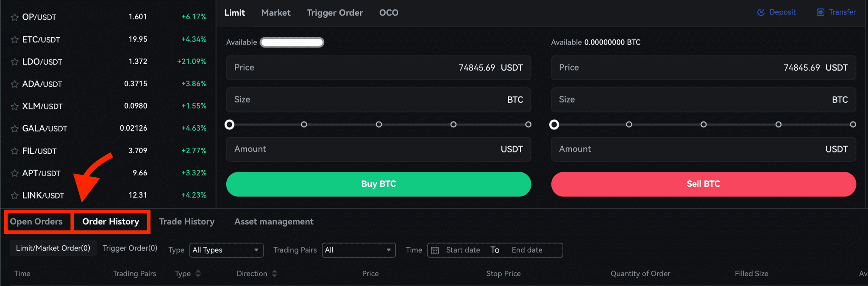The height and width of the screenshot is (286, 868).
Task: Add ADA/USDT to favorites via star
Action: 14,84
